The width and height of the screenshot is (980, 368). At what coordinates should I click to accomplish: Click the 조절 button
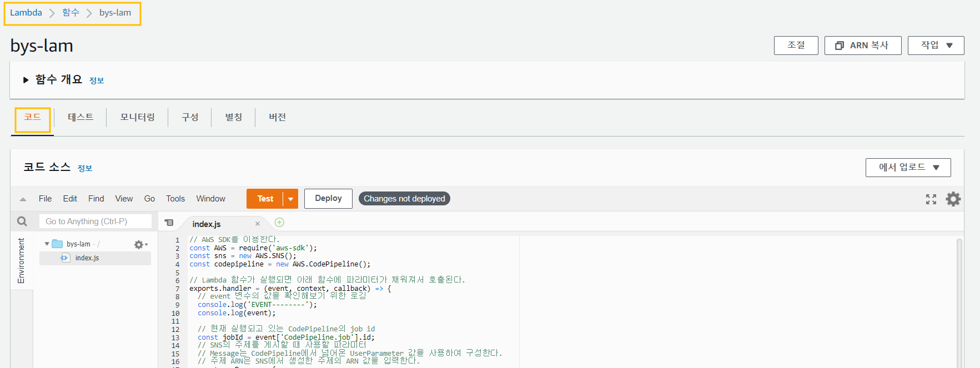[x=796, y=46]
